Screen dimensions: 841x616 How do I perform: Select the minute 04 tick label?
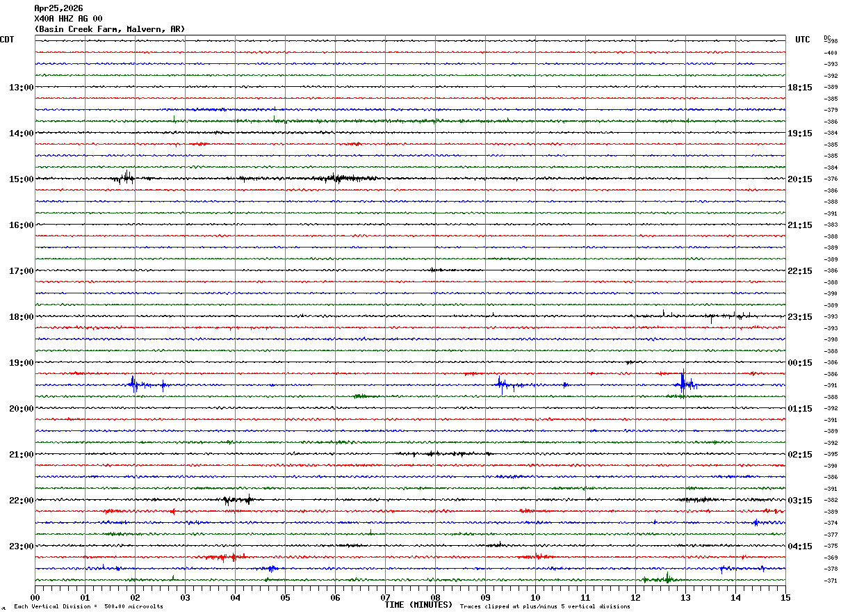point(235,597)
